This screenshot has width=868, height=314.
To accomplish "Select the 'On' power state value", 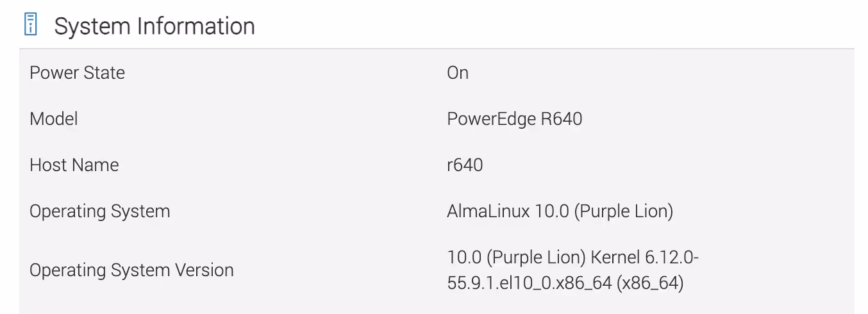I will coord(458,72).
